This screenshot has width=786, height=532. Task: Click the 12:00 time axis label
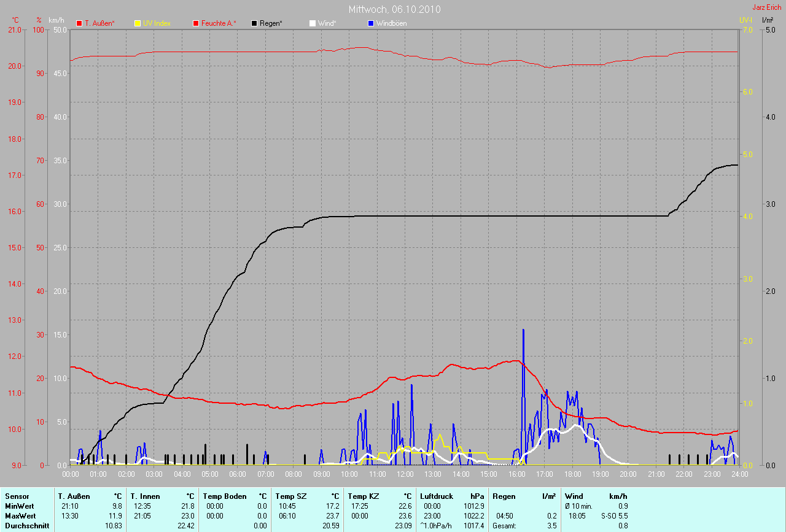pos(405,474)
